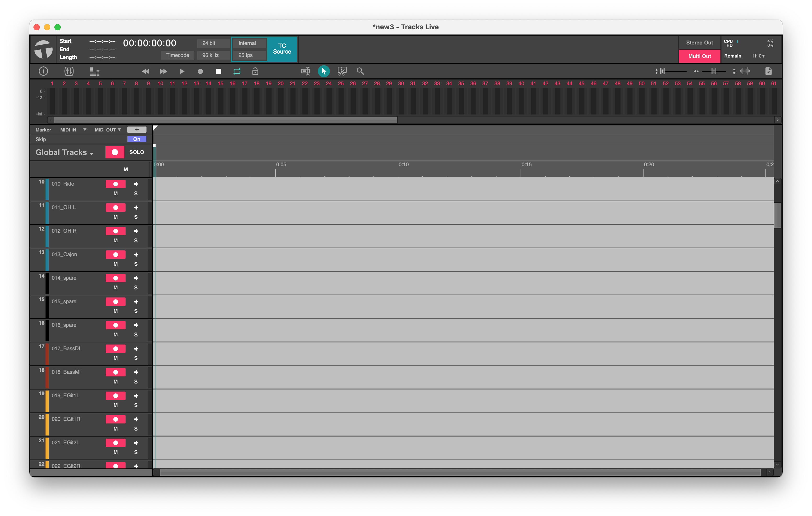
Task: Click the scissors/marquee selection tool icon
Action: [x=342, y=71]
